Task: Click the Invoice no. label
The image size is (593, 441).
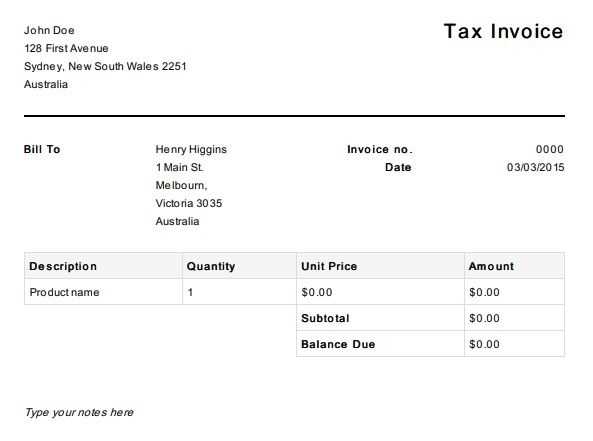Action: point(379,149)
